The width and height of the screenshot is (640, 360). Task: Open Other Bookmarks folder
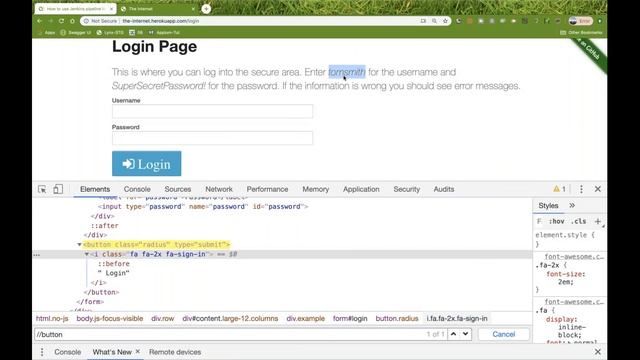pos(581,32)
